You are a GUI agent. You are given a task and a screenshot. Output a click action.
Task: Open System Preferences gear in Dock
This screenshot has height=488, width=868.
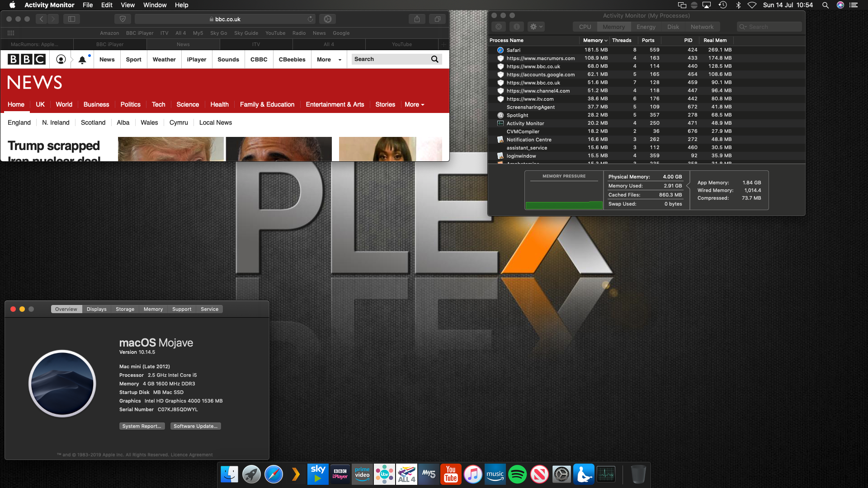(561, 474)
